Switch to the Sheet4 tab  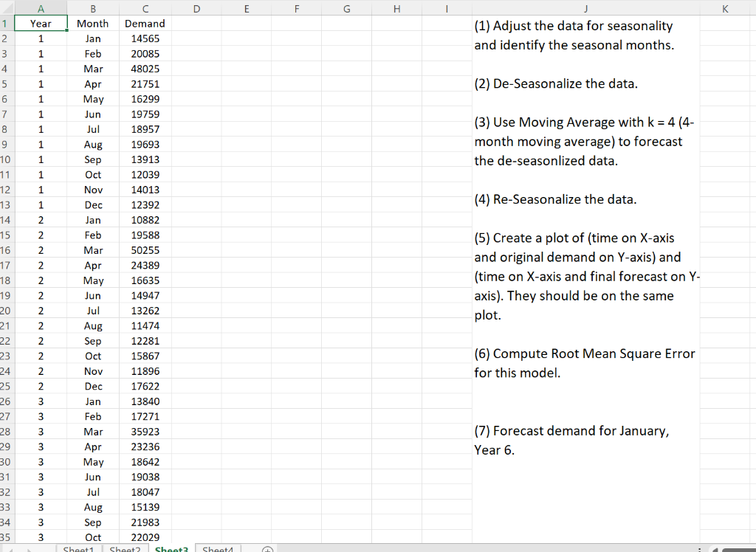point(218,549)
